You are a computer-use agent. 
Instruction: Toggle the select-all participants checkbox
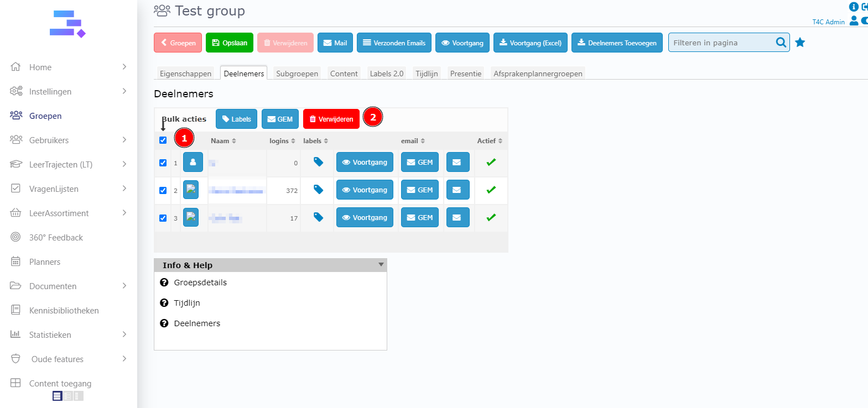[163, 140]
